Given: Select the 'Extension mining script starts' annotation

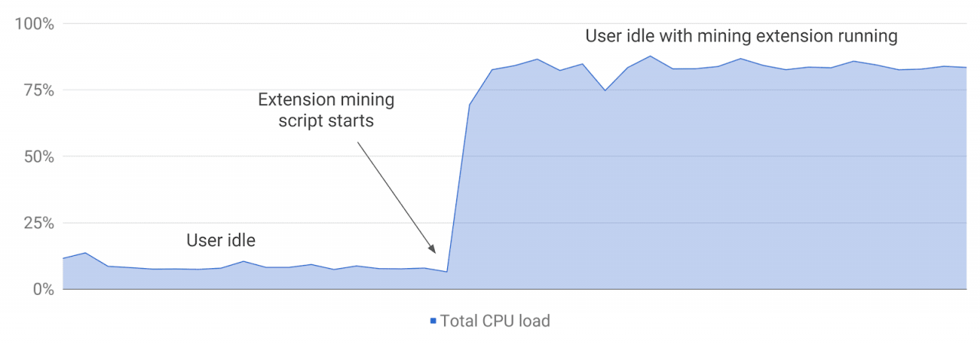Looking at the screenshot, I should pos(326,110).
